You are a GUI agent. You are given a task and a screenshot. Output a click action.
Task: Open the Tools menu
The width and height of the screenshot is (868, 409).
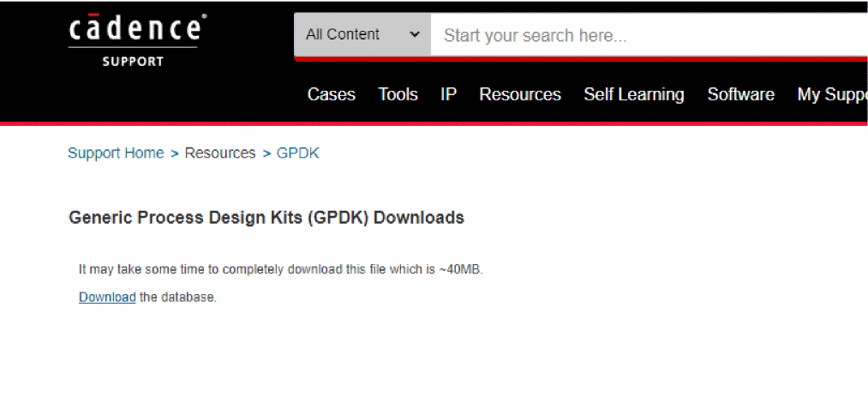click(398, 94)
